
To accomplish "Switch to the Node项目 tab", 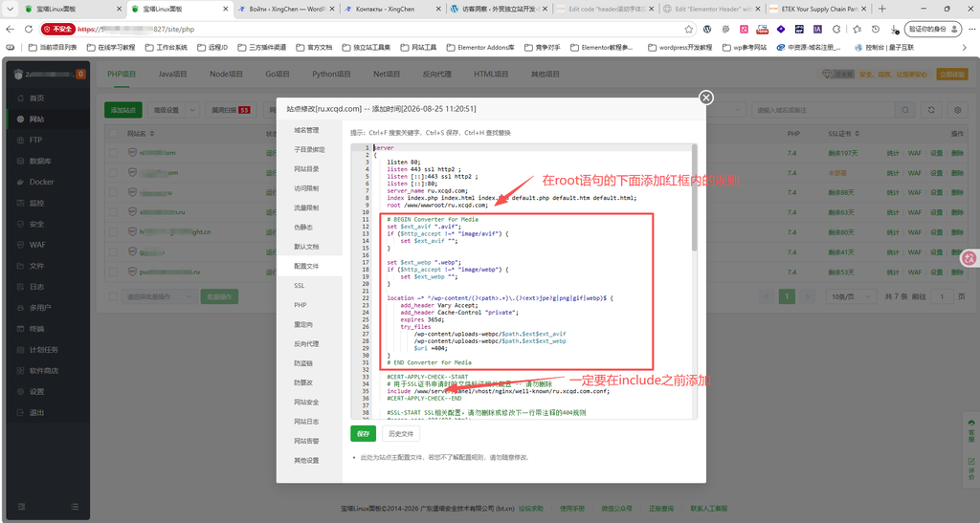I will coord(226,74).
